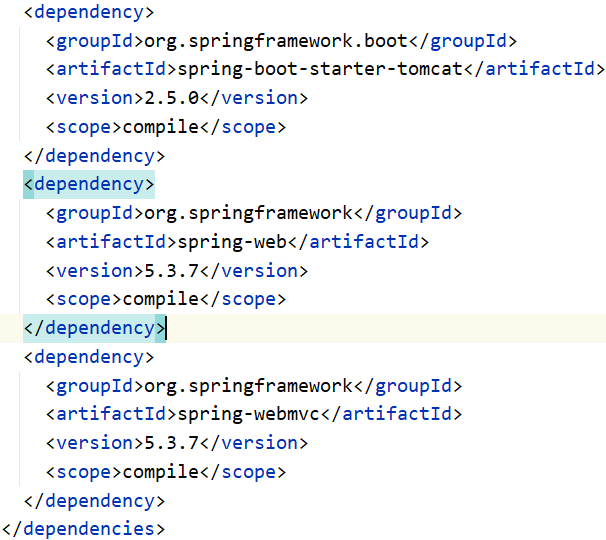Click groupId value above spring-webmvc artifactId
This screenshot has height=540, width=606.
249,385
